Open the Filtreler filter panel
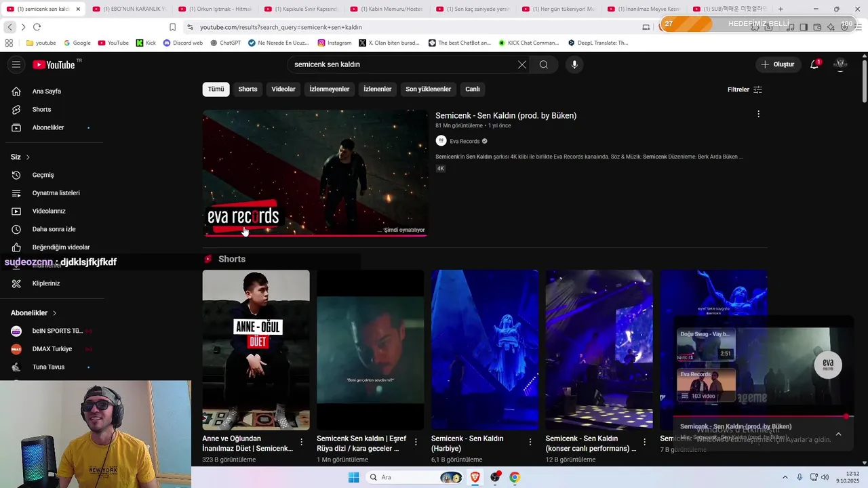Screen dimensions: 868x488 (745, 89)
